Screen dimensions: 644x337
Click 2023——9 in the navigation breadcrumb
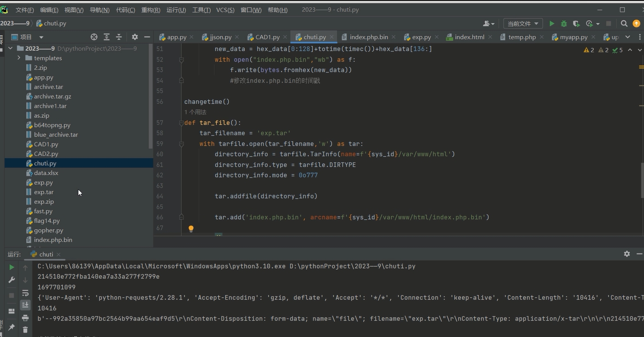tap(15, 24)
